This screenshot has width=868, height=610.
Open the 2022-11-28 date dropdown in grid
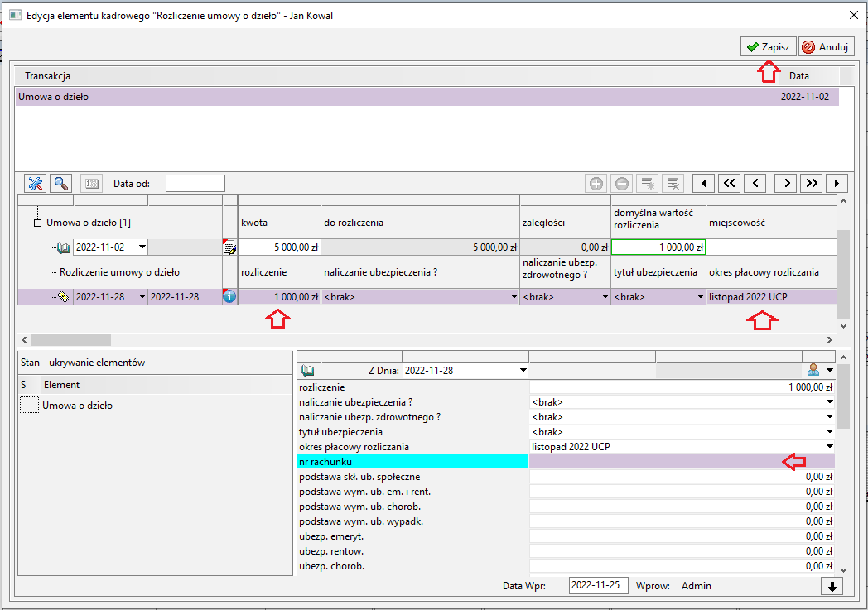click(142, 297)
